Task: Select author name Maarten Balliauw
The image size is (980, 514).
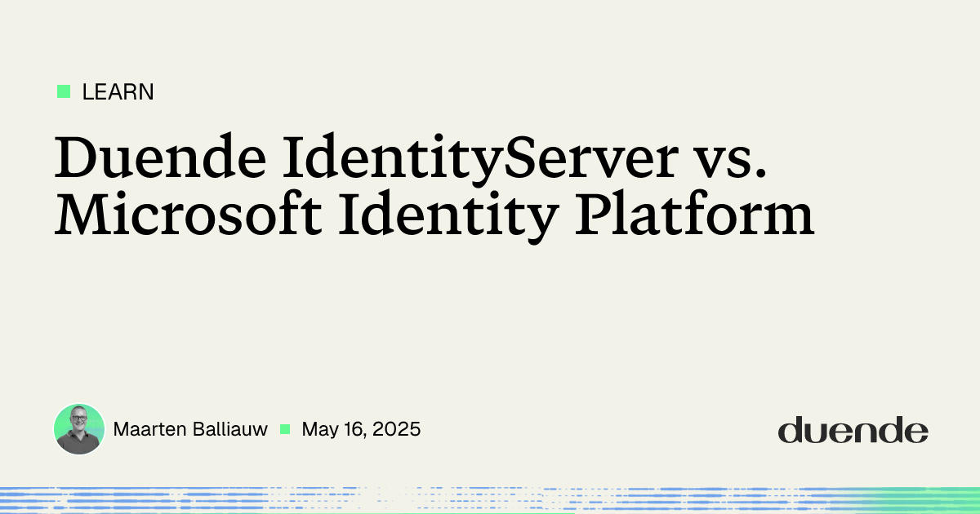Action: click(x=190, y=429)
